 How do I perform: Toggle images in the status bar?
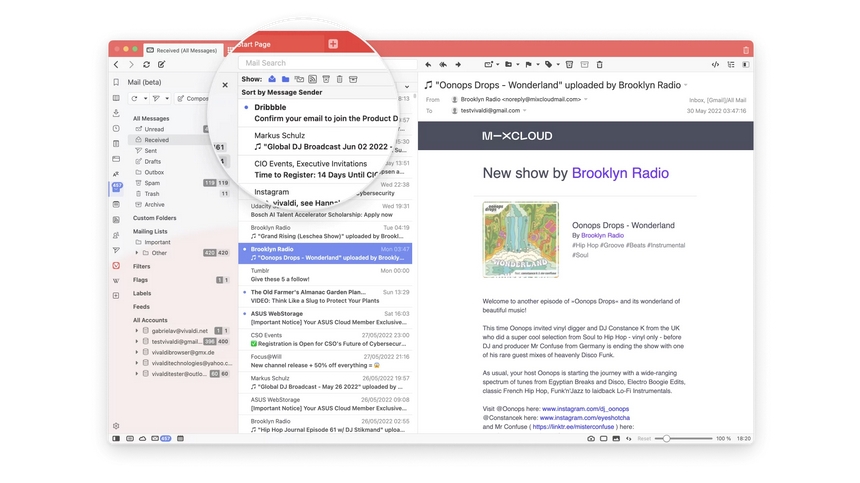point(616,439)
